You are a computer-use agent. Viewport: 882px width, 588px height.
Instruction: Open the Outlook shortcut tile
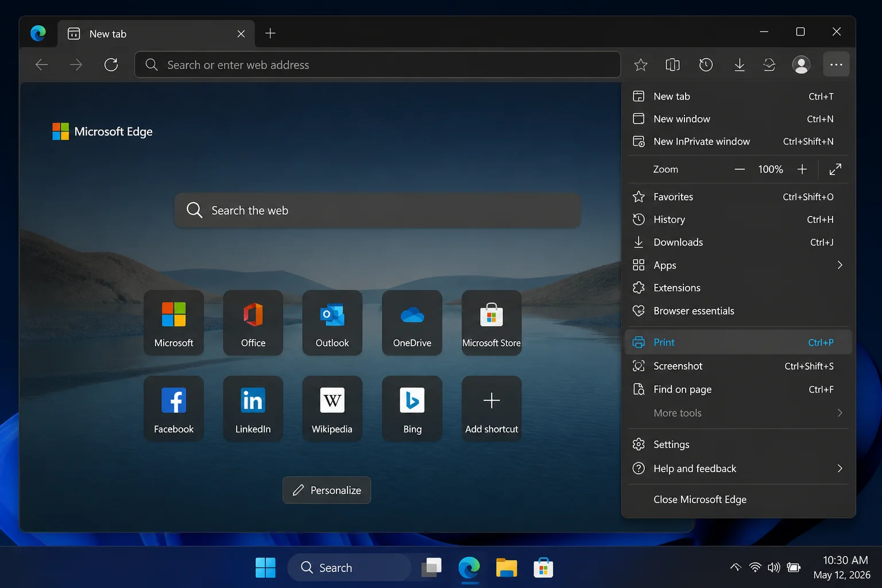pos(332,323)
